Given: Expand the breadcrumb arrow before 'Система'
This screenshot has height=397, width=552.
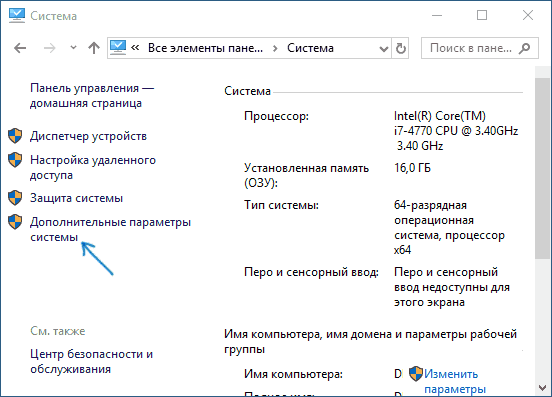Looking at the screenshot, I should click(275, 48).
